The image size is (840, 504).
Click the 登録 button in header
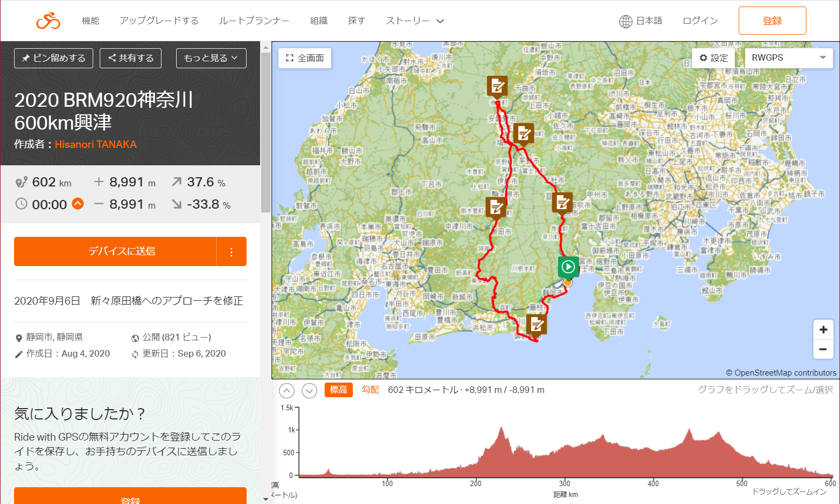[772, 21]
